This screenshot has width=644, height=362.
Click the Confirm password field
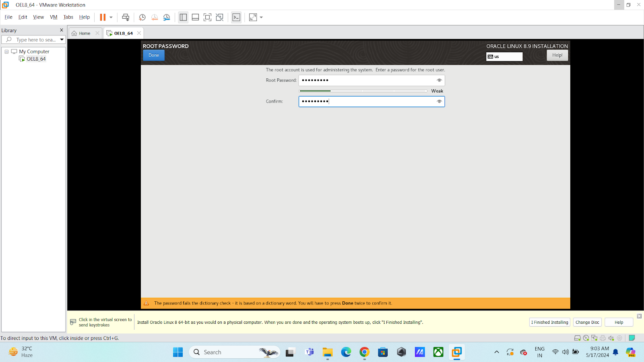(372, 101)
